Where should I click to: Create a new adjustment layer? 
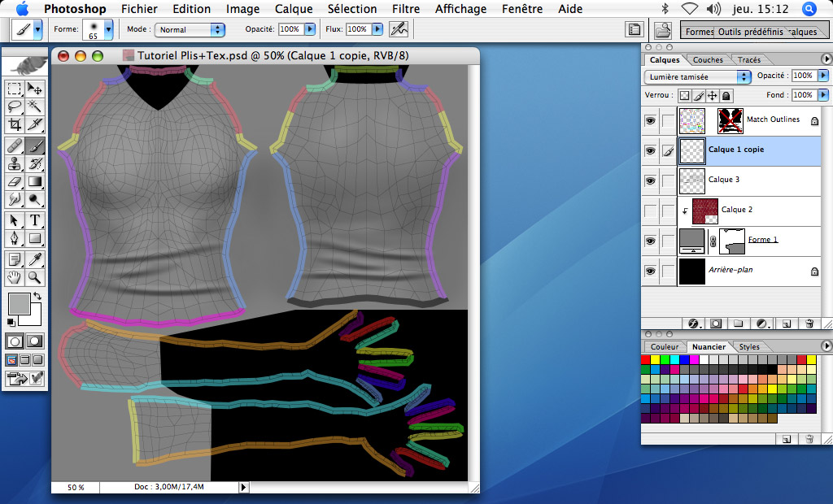[762, 324]
